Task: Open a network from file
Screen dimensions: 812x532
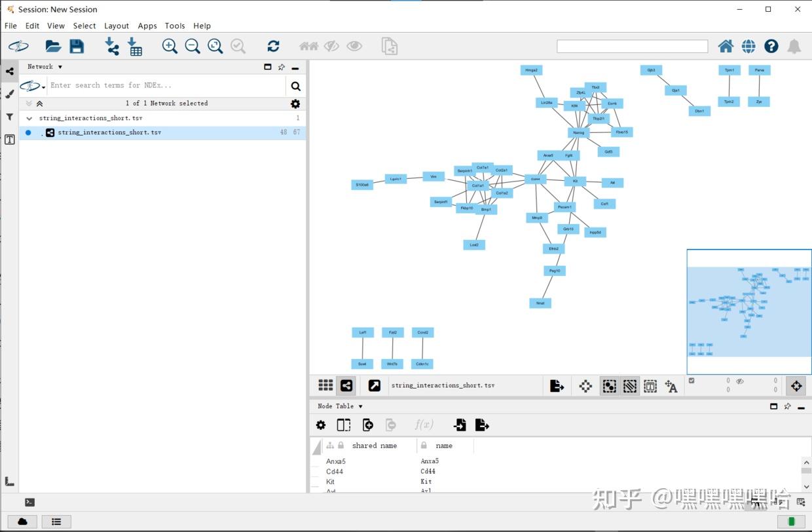Action: click(52, 46)
